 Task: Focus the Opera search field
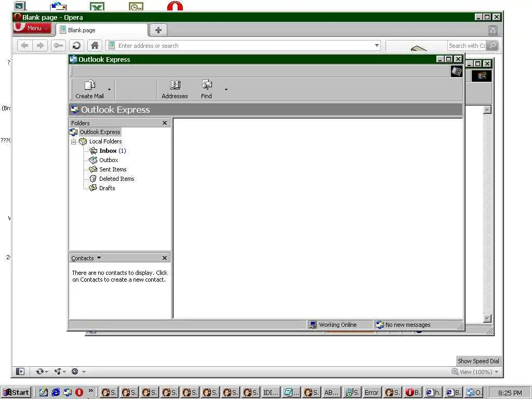point(467,46)
